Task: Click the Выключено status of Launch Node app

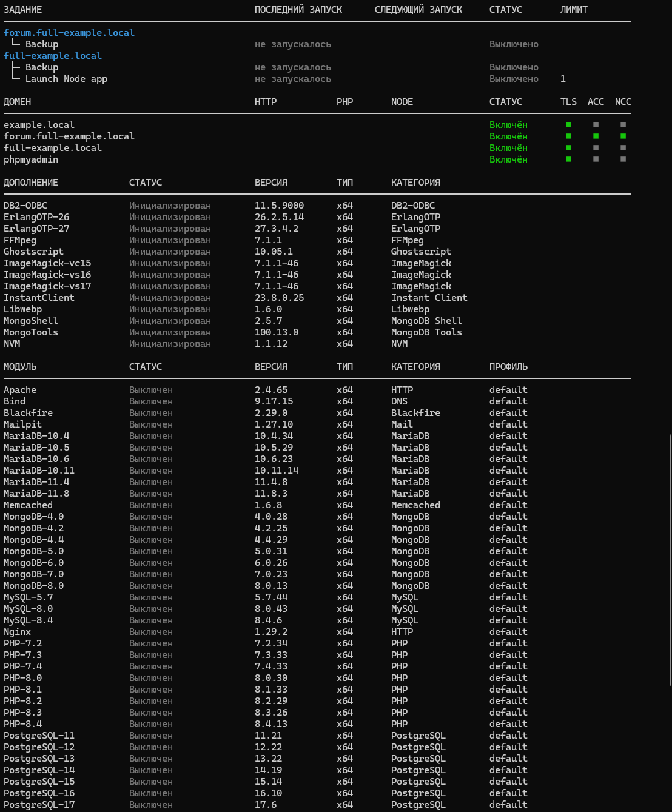Action: (514, 79)
